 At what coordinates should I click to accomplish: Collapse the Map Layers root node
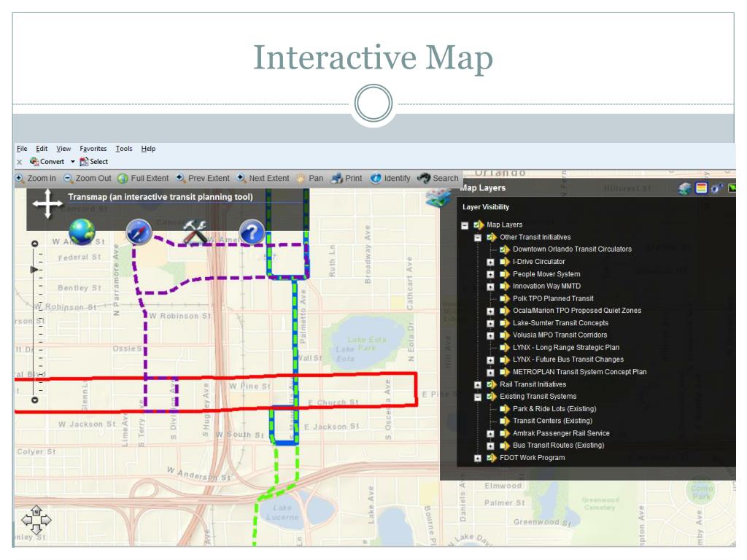coord(465,225)
